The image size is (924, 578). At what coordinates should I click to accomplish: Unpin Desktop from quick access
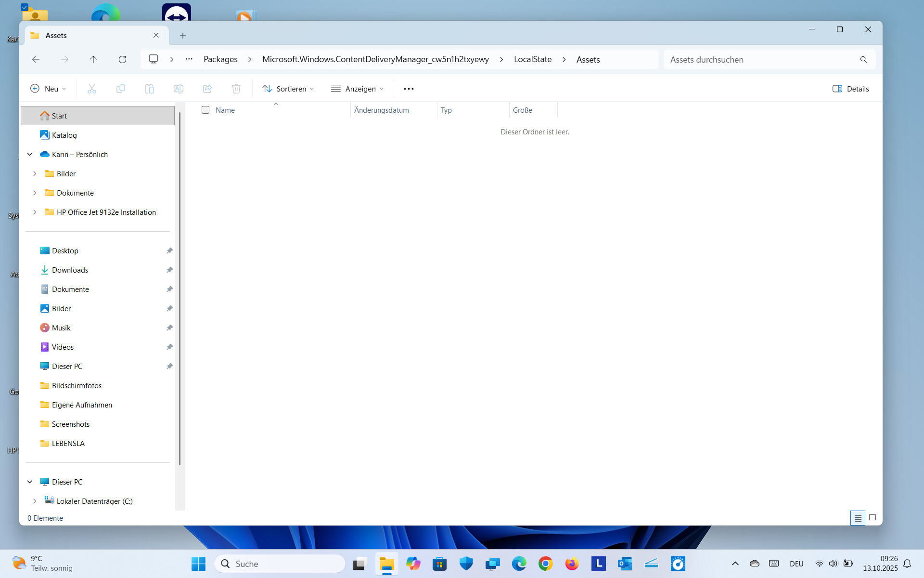pyautogui.click(x=169, y=250)
